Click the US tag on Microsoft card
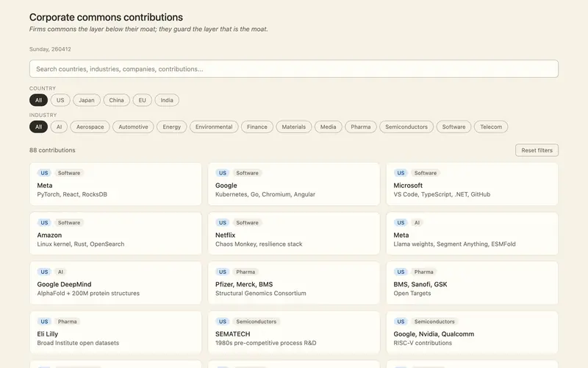The height and width of the screenshot is (368, 588). point(401,173)
